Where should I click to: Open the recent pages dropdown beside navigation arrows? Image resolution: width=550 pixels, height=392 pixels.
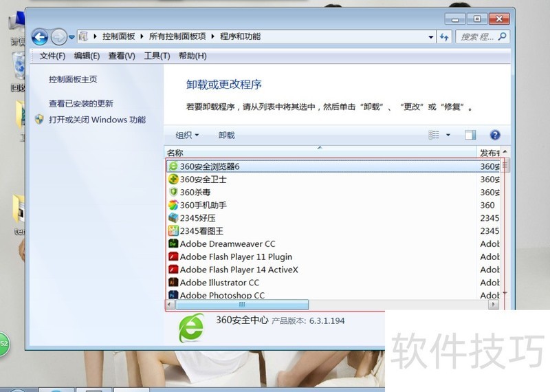[71, 37]
